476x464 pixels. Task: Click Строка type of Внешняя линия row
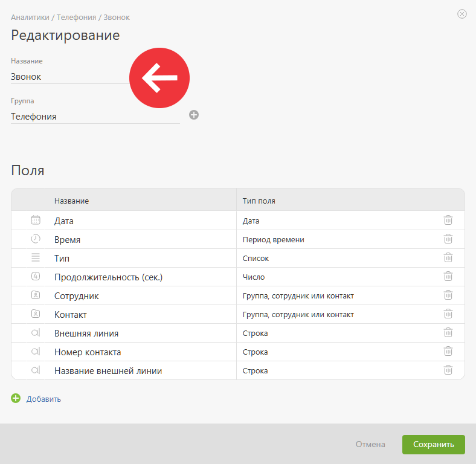[x=255, y=333]
